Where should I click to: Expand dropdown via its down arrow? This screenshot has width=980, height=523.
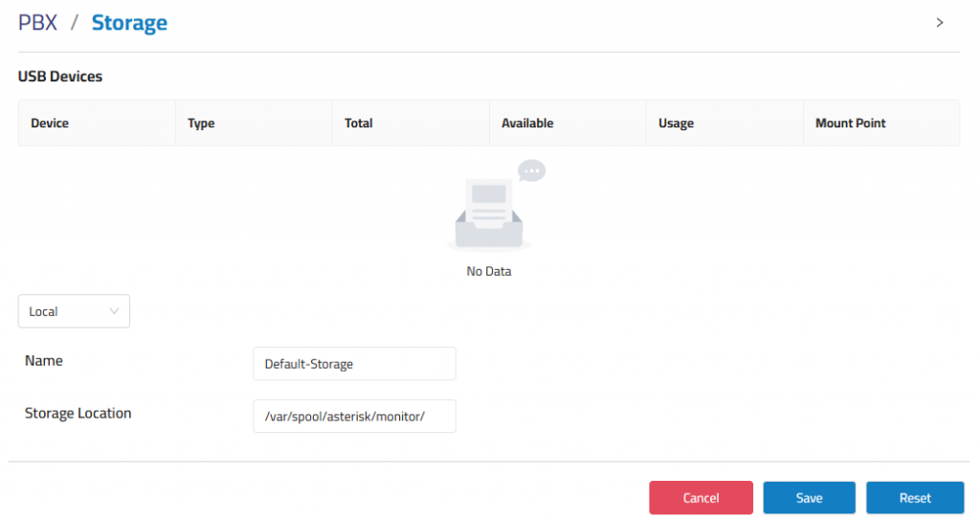pos(114,311)
